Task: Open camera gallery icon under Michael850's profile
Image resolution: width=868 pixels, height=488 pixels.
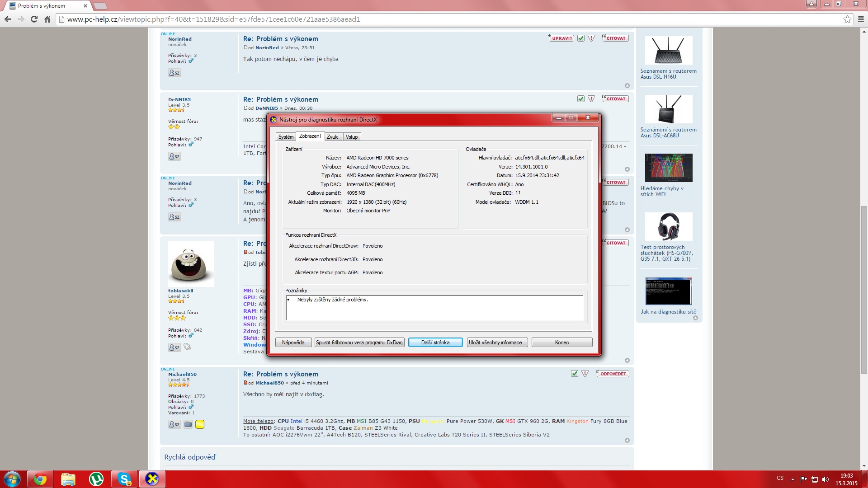Action: 188,424
